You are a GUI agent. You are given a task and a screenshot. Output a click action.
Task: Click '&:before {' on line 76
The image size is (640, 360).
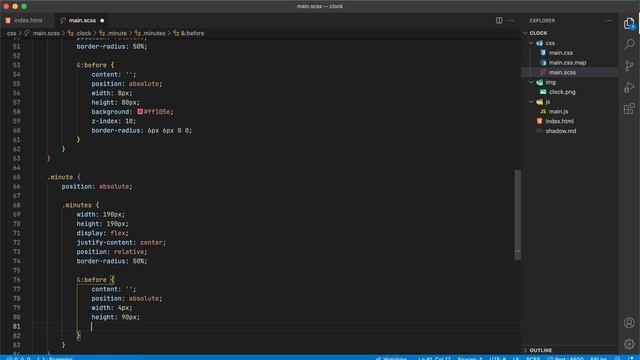pos(96,280)
